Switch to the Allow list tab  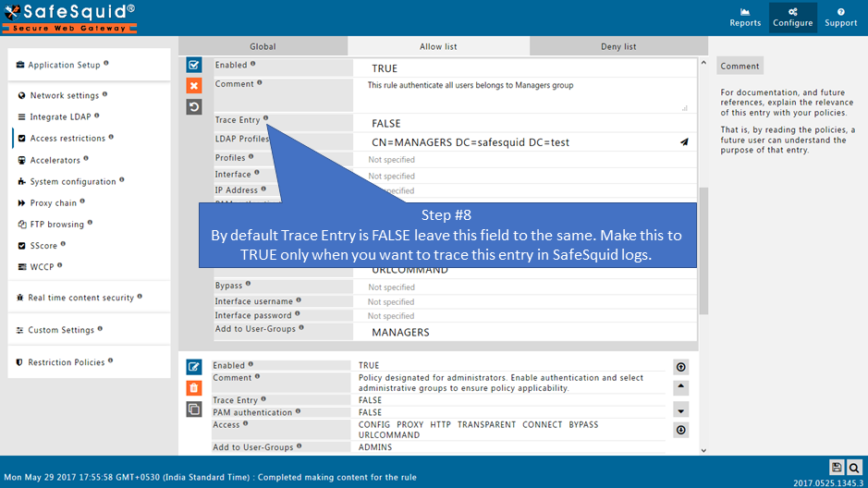(438, 46)
